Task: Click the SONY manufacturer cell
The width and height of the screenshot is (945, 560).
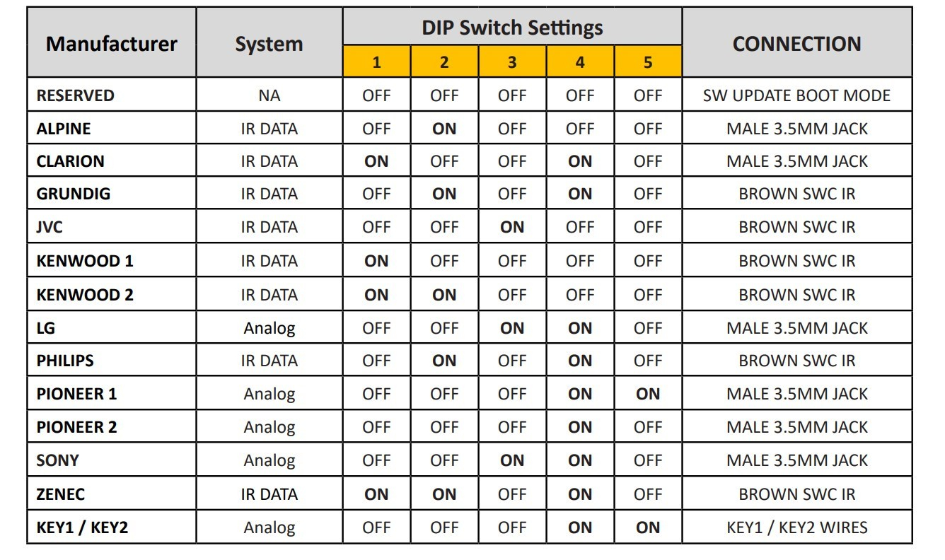Action: pos(58,460)
